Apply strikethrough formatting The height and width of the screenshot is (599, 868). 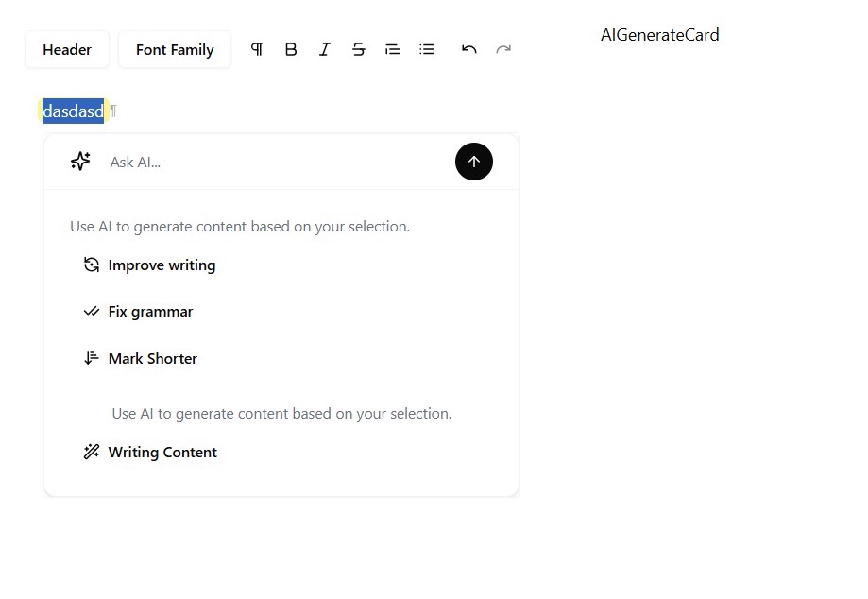[x=359, y=49]
